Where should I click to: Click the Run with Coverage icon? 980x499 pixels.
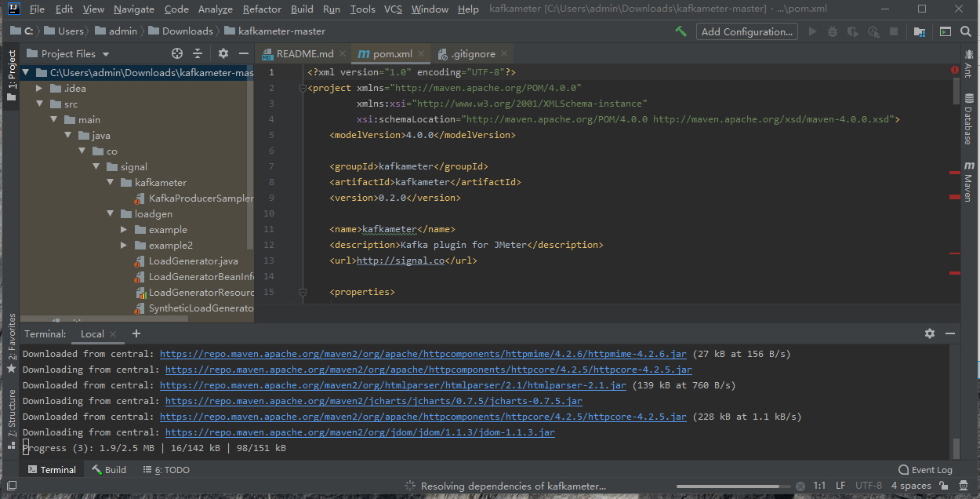click(852, 31)
